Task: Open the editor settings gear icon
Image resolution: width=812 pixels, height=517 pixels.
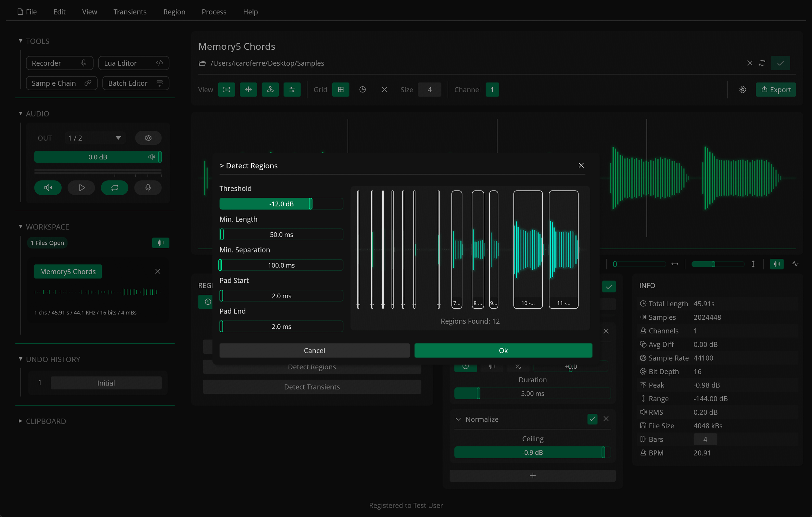Action: pos(742,89)
